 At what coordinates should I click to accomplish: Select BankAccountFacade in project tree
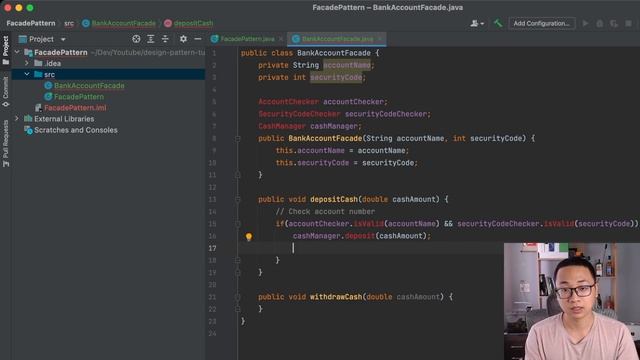click(x=89, y=86)
